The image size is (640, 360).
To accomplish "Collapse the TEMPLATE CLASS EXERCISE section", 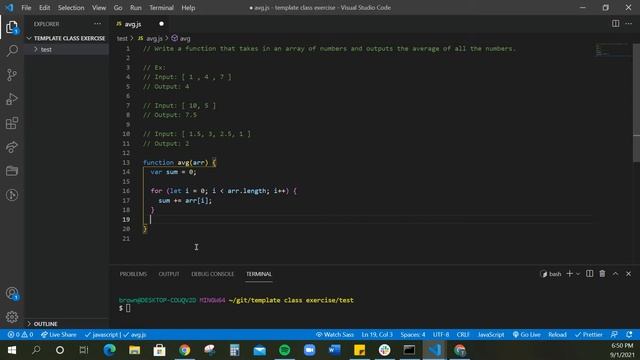I will pyautogui.click(x=67, y=38).
